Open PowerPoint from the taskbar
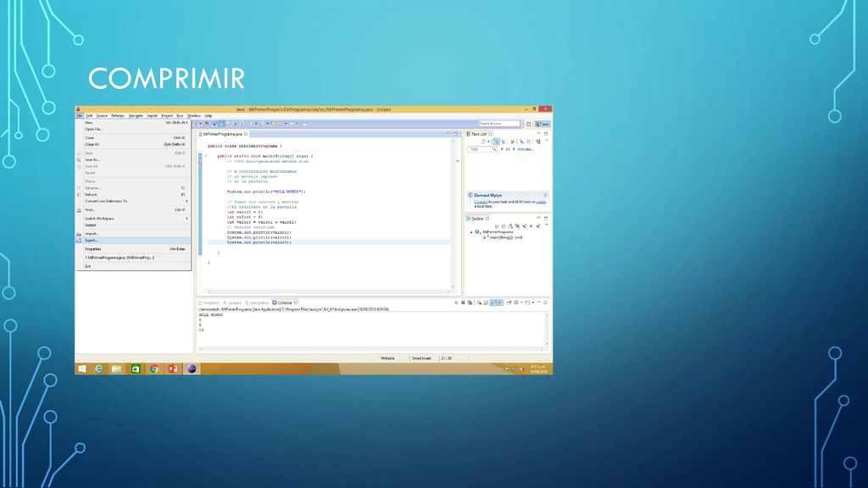The image size is (868, 488). coord(173,369)
